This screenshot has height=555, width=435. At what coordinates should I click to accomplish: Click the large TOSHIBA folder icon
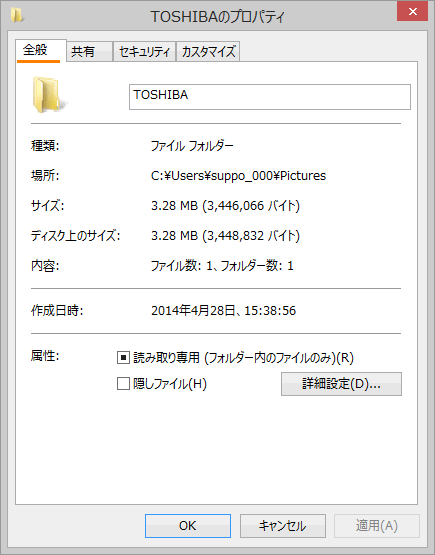[x=49, y=95]
